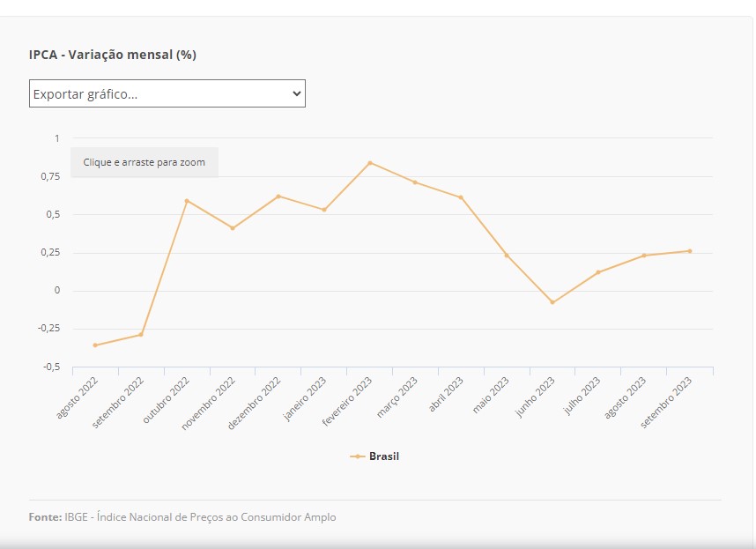Select the abril 2023 data point
The image size is (756, 549).
click(x=461, y=197)
